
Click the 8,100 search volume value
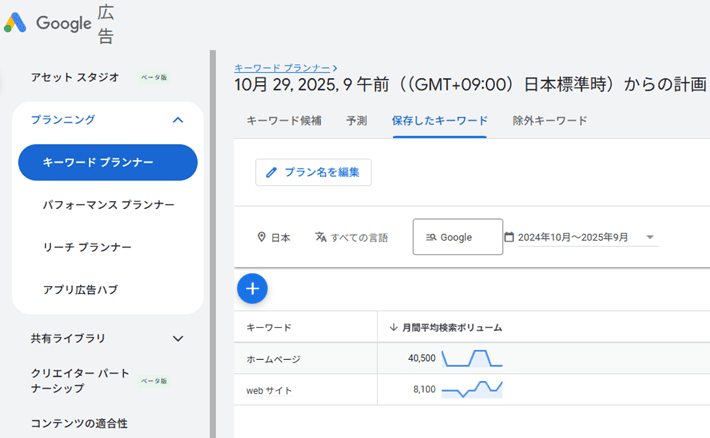coord(424,389)
